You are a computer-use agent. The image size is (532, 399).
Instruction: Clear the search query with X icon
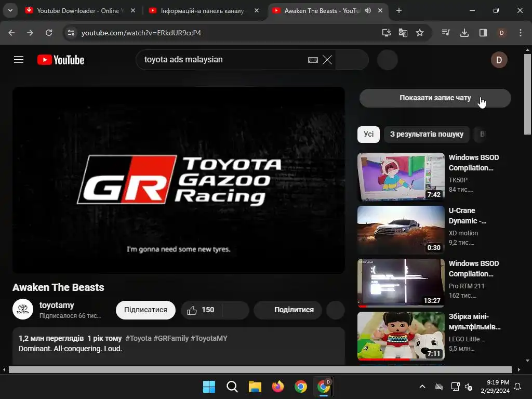327,60
